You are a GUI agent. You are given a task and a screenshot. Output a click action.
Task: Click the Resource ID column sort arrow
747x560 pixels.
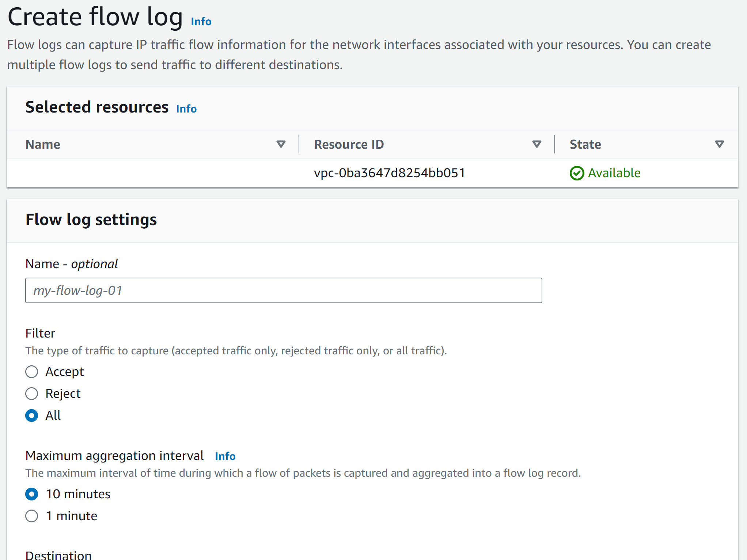click(x=536, y=144)
